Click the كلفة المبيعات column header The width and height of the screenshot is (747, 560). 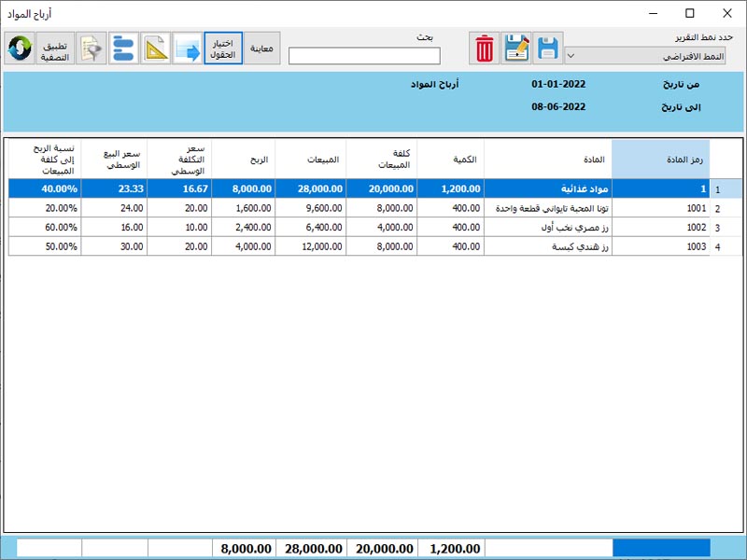382,160
